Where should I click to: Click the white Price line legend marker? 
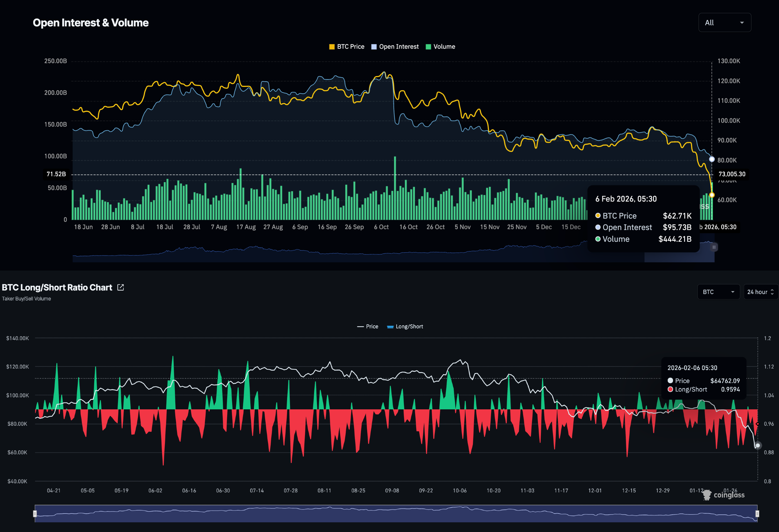(360, 327)
